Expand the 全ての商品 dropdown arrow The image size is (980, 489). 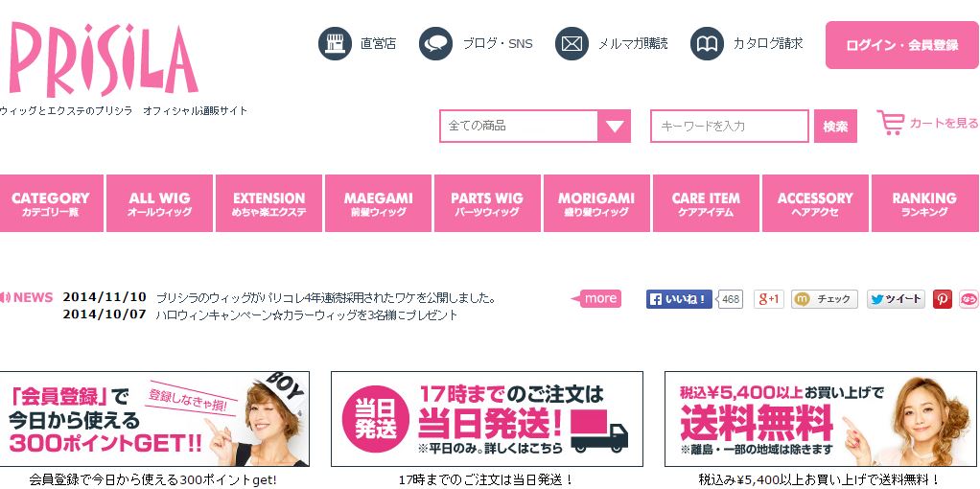click(614, 126)
